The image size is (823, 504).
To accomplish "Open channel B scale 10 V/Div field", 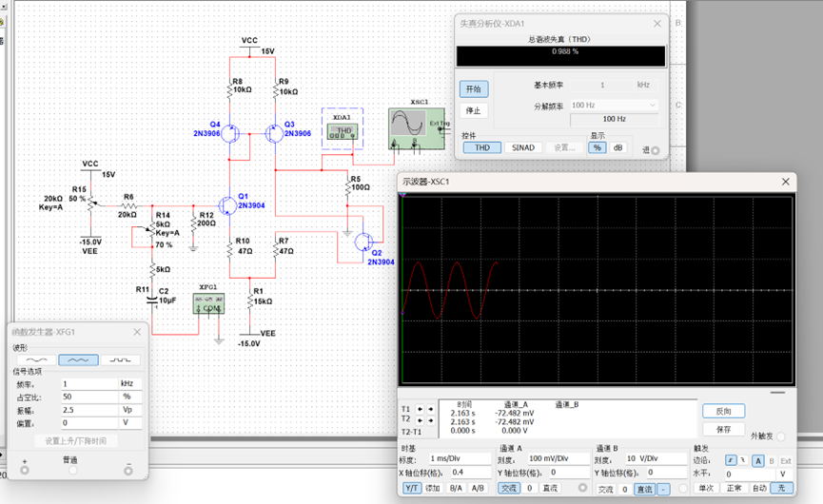I will [x=656, y=458].
